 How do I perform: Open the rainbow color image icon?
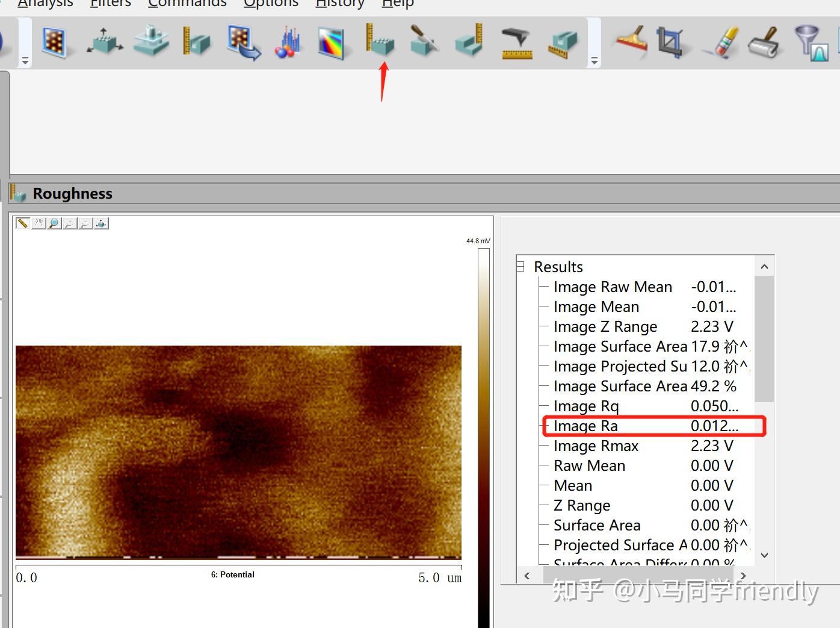[332, 43]
